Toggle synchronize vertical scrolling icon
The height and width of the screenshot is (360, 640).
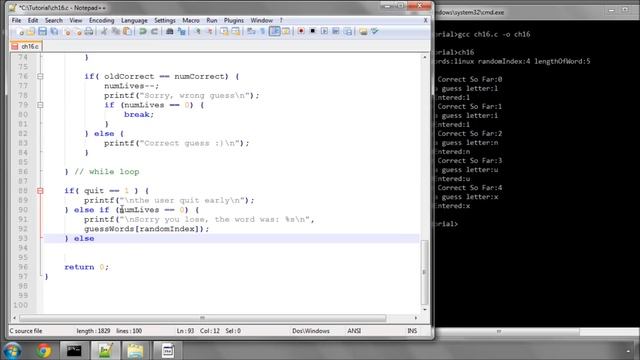pyautogui.click(x=224, y=31)
